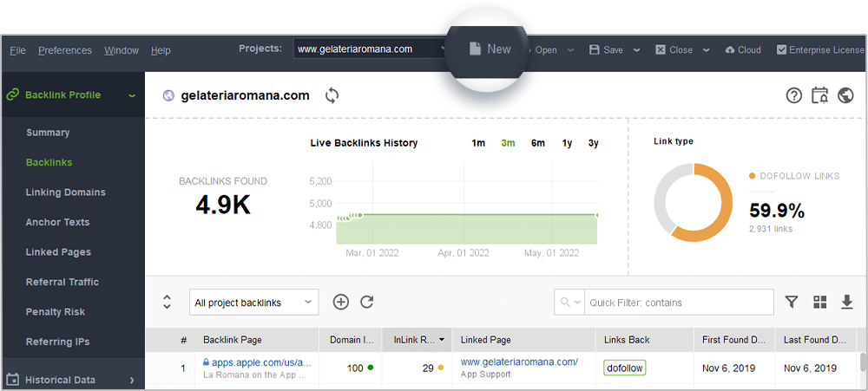The height and width of the screenshot is (391, 868).
Task: Expand the Open button dropdown arrow
Action: pyautogui.click(x=571, y=50)
